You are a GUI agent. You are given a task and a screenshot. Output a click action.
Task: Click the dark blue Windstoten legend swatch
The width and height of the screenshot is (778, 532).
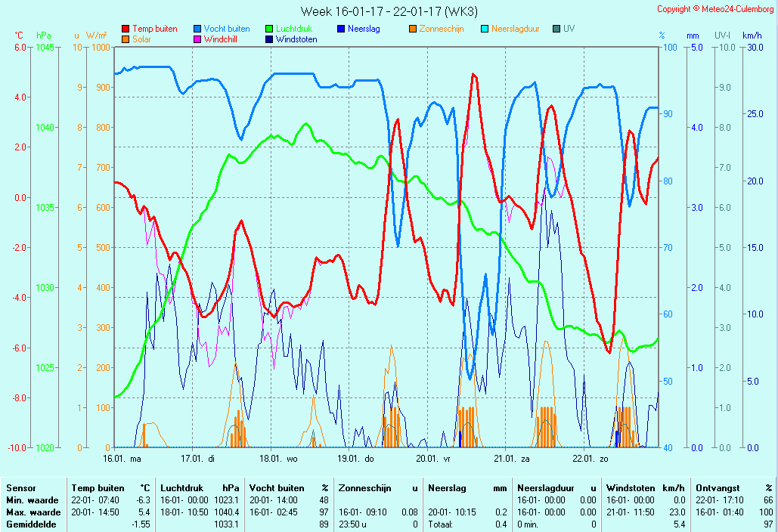point(269,39)
